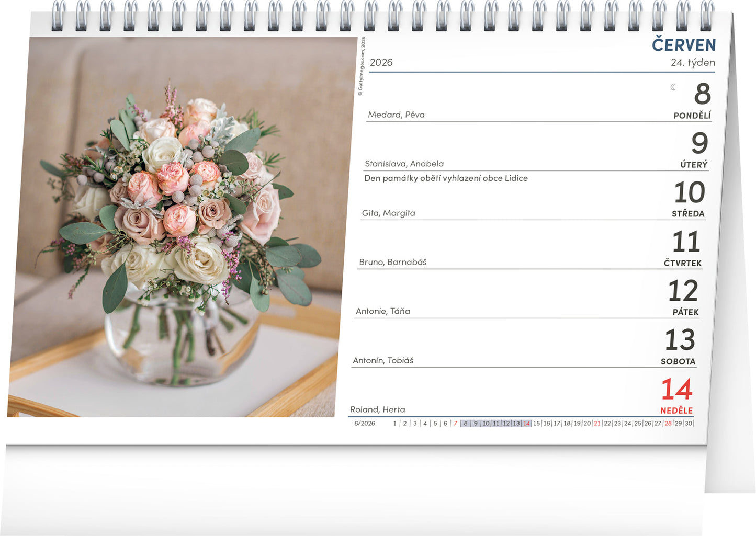
Task: Select the large date 11 ČTVRTEK
Action: tap(685, 242)
